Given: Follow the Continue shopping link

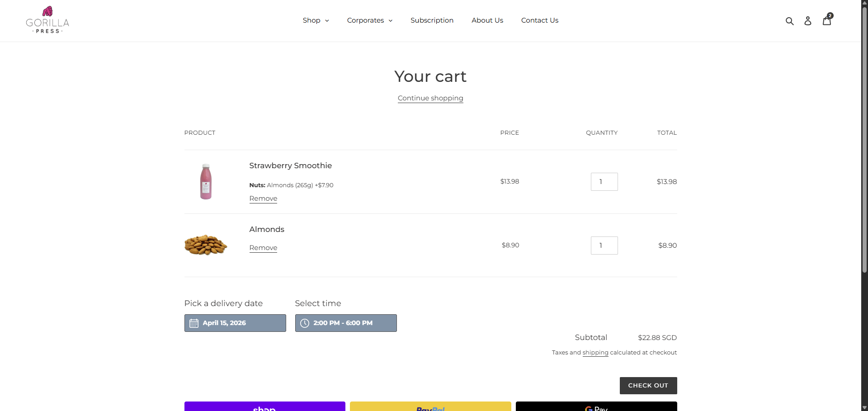Looking at the screenshot, I should pyautogui.click(x=430, y=98).
